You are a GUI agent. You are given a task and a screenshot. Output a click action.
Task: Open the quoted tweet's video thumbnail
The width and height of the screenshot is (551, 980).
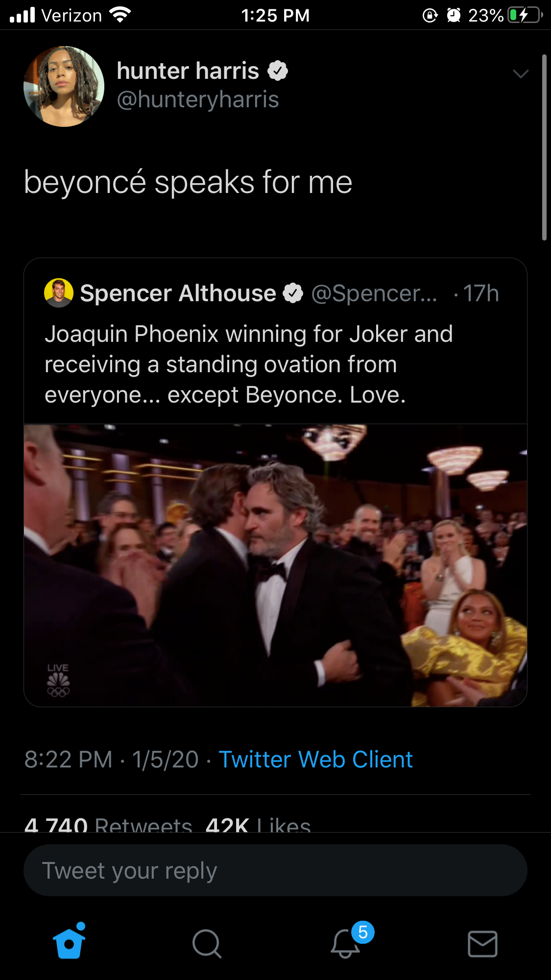click(275, 565)
